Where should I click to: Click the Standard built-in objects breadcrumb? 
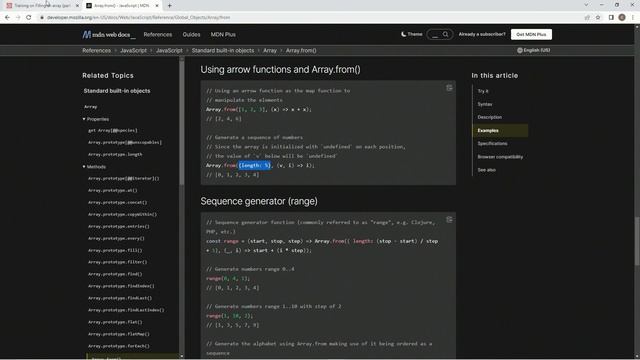223,51
